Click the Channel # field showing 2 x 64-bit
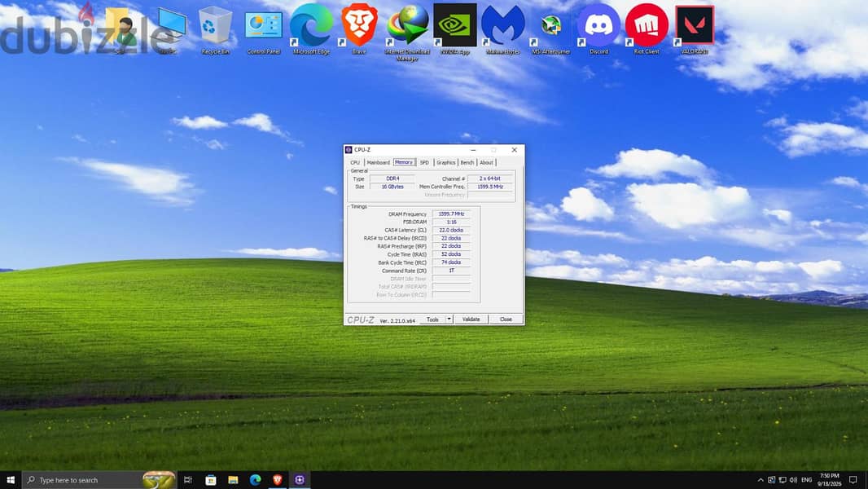The image size is (868, 489). pos(490,178)
